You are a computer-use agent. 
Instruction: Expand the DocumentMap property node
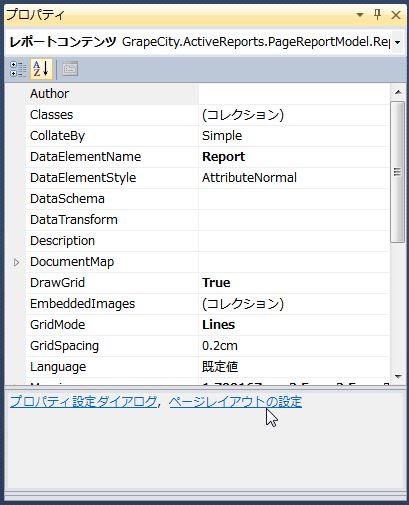pos(16,262)
